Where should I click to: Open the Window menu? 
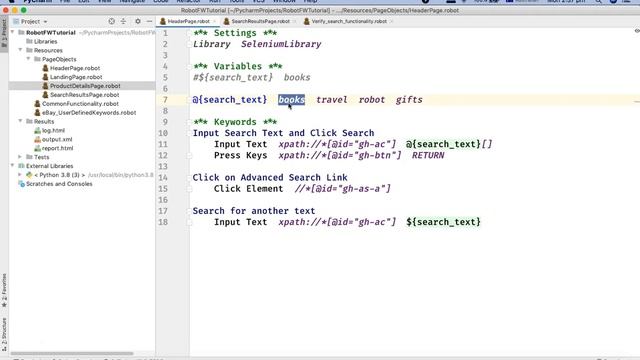[284, 2]
